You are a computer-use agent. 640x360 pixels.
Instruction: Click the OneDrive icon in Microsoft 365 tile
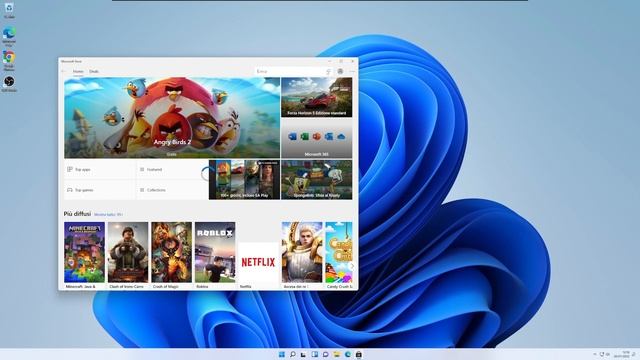coord(341,136)
